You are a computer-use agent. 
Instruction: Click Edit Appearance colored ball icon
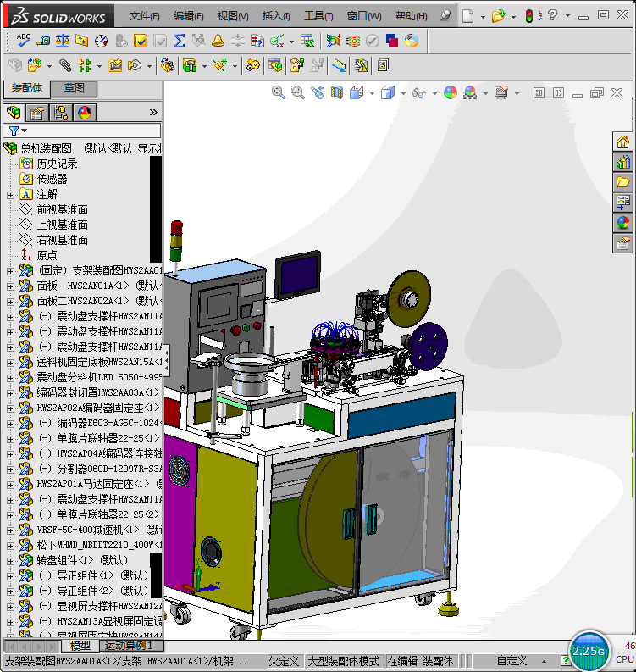click(451, 92)
